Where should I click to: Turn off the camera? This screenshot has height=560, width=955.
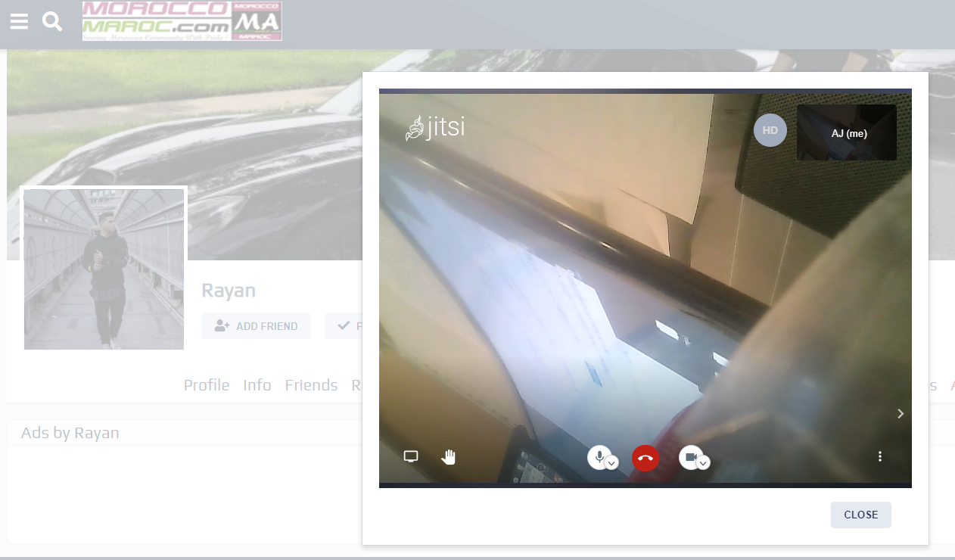pyautogui.click(x=690, y=456)
